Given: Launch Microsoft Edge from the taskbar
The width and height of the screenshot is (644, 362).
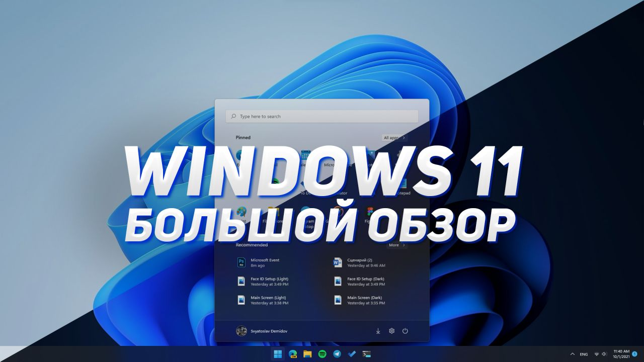Looking at the screenshot, I should (293, 354).
